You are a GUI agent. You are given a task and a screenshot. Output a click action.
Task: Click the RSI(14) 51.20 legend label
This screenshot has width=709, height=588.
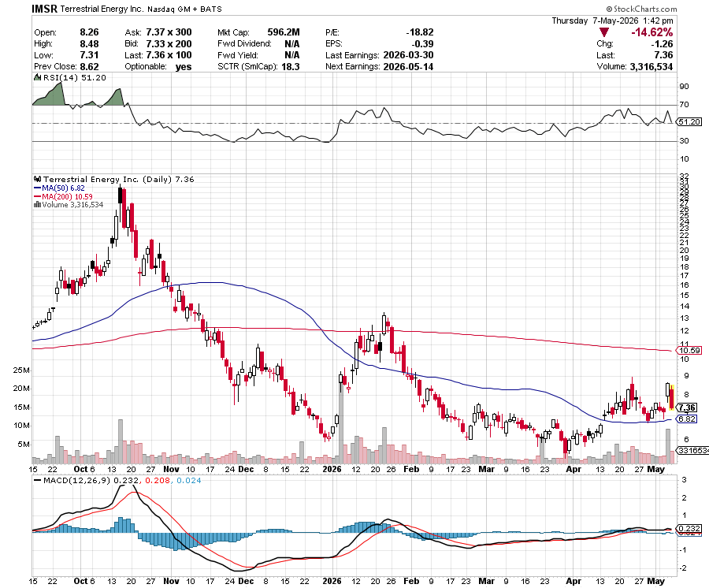click(x=75, y=77)
